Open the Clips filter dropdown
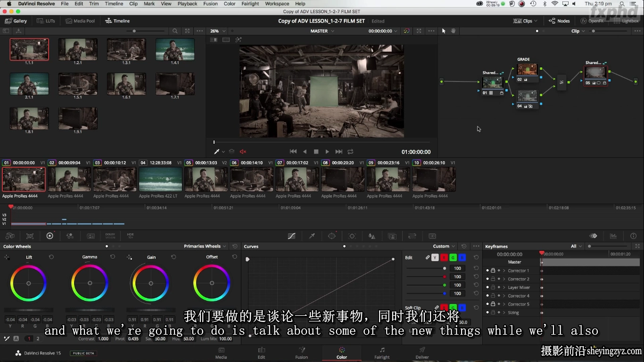The height and width of the screenshot is (362, 644). [526, 21]
